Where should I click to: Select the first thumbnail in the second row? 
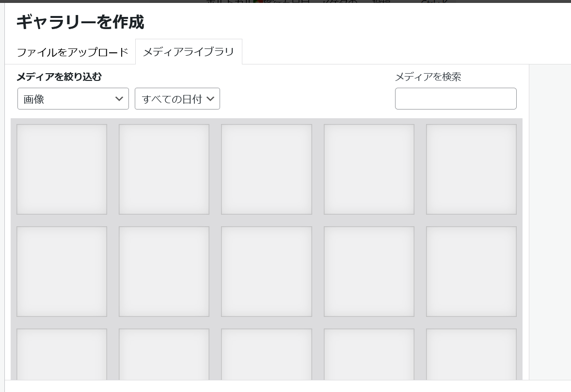pos(62,271)
